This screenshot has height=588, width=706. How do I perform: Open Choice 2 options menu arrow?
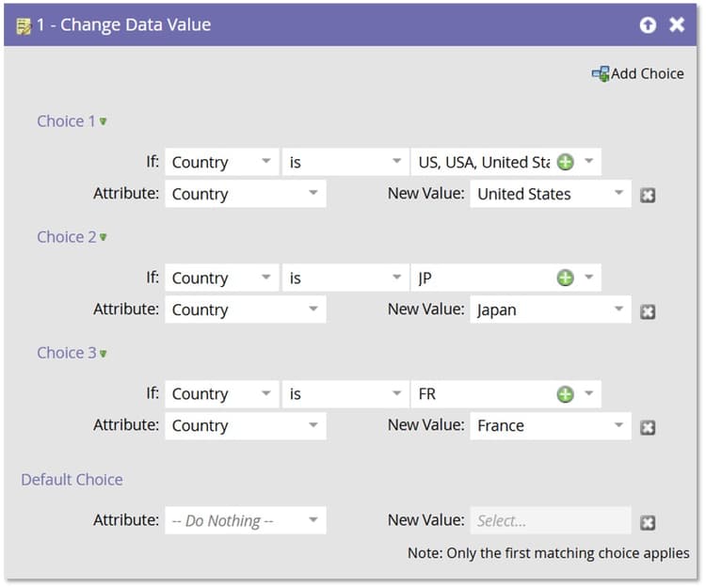[104, 237]
